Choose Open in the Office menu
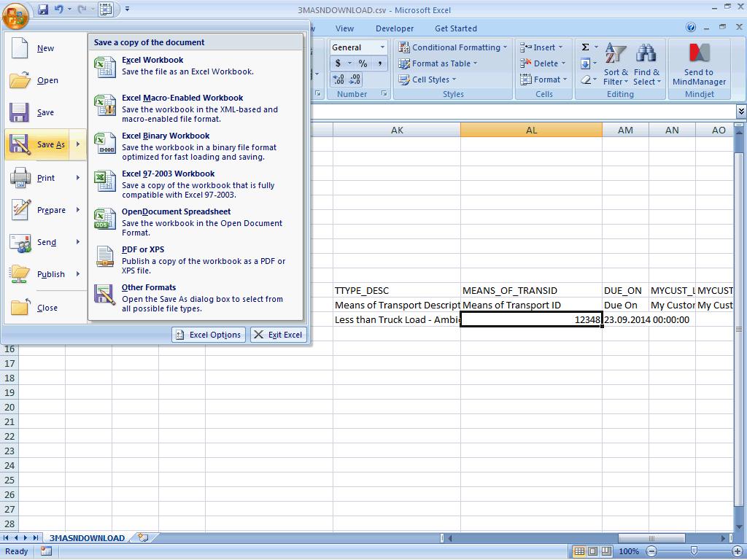This screenshot has width=747, height=560. click(x=46, y=80)
